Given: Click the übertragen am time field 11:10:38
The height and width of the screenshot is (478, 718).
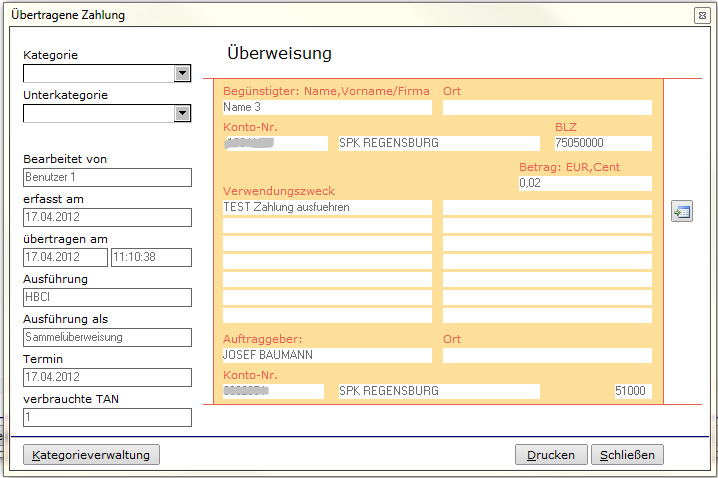Looking at the screenshot, I should [x=151, y=257].
